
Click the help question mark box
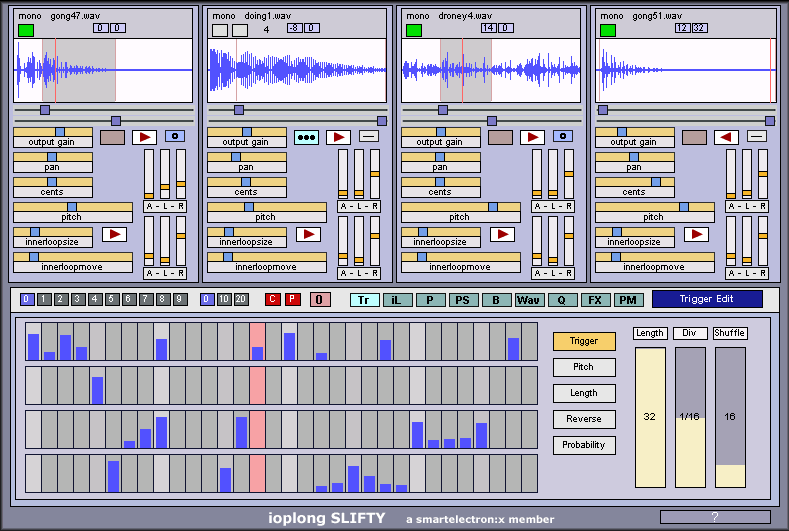714,517
